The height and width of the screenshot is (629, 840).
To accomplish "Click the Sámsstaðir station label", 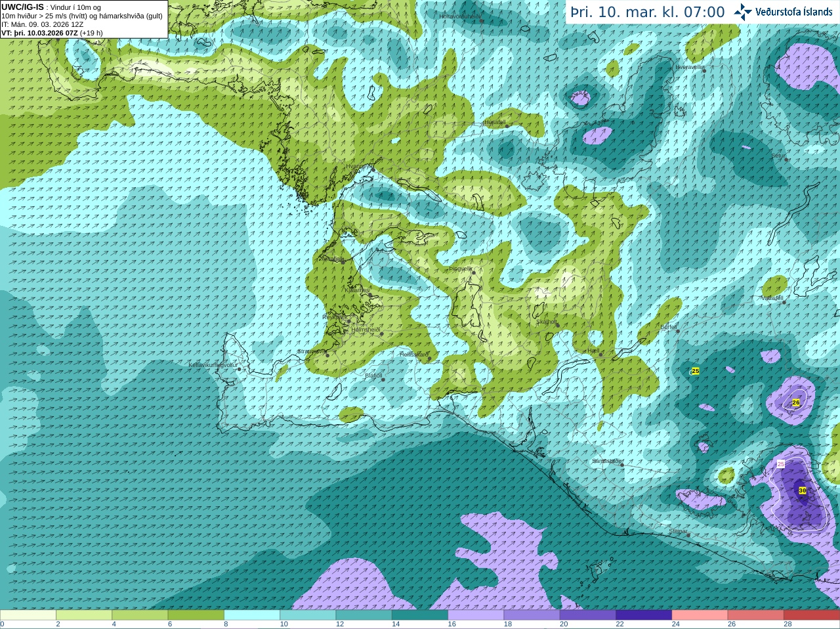I will click(606, 461).
